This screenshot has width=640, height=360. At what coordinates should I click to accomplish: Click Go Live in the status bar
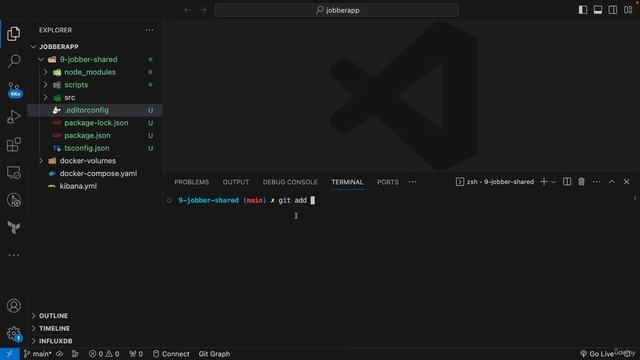coord(597,354)
